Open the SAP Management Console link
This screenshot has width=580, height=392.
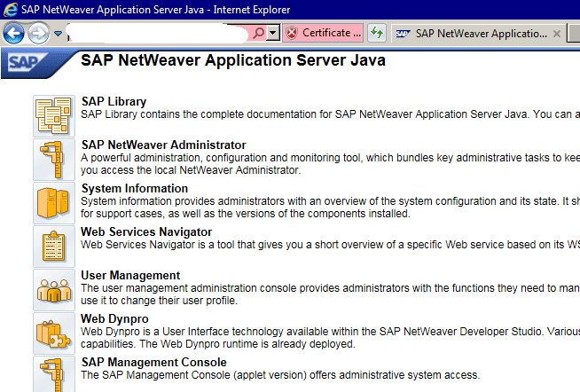tap(154, 363)
